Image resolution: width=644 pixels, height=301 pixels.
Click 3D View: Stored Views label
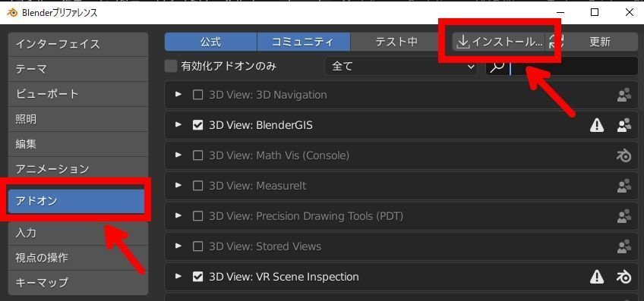[265, 246]
